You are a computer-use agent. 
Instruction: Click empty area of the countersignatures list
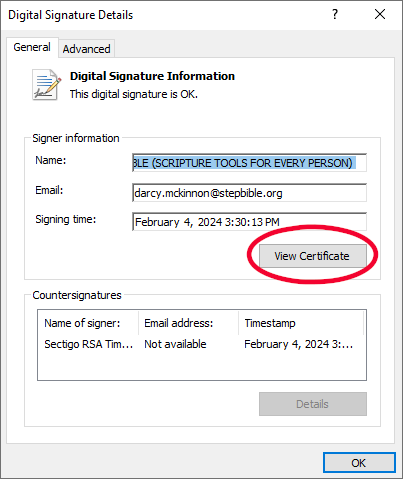pyautogui.click(x=202, y=366)
